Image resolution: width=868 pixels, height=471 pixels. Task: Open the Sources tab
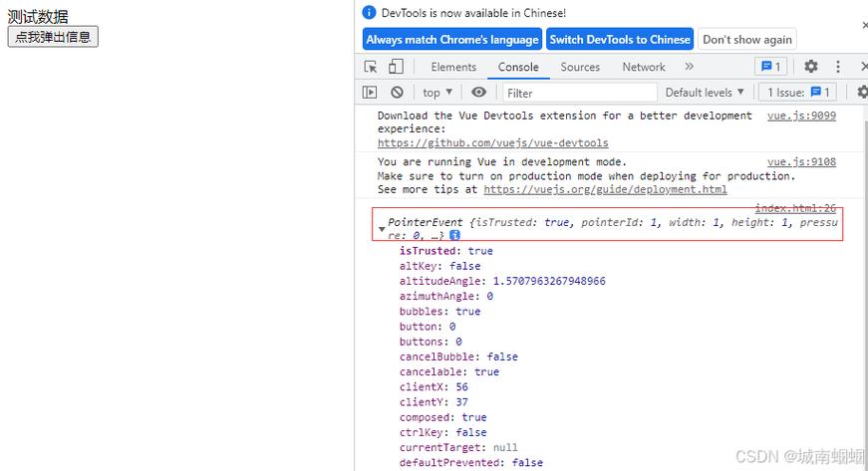pyautogui.click(x=580, y=67)
